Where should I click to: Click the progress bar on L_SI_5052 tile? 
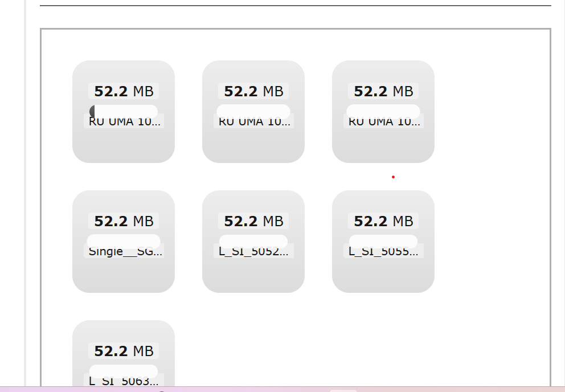pyautogui.click(x=253, y=241)
